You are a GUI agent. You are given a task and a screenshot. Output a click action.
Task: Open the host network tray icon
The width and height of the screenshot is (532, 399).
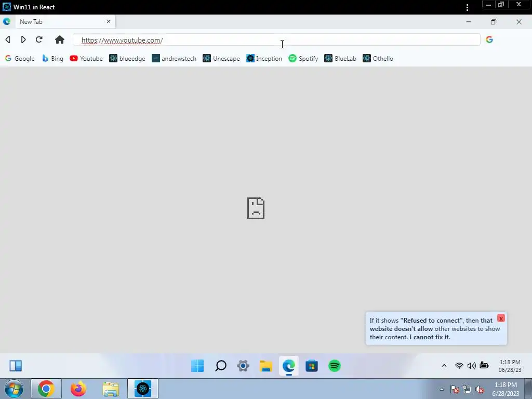tap(467, 389)
